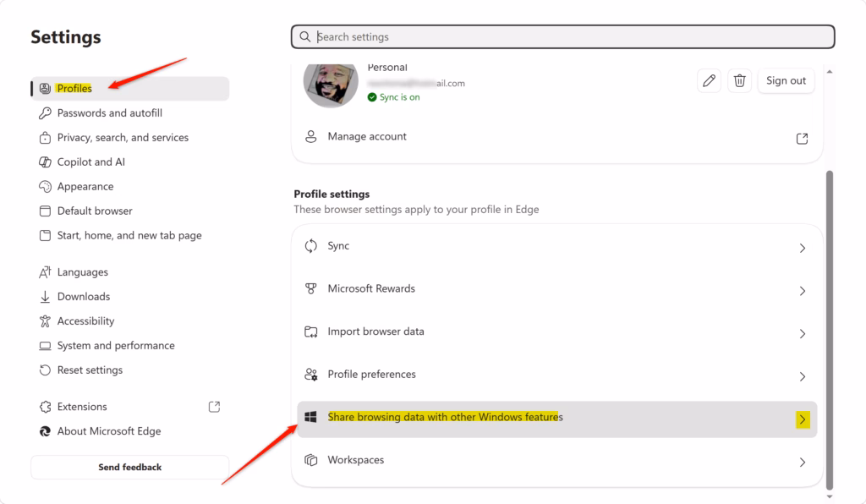This screenshot has height=504, width=866.
Task: Click the vertical scrollbar thumb
Action: pos(829,330)
